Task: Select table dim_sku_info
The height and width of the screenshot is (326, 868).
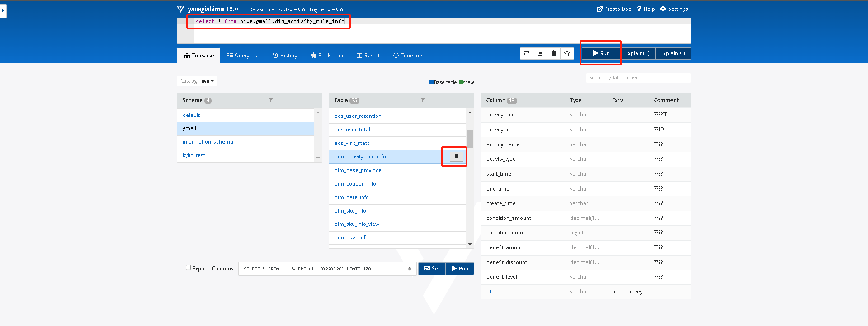Action: (x=397, y=211)
